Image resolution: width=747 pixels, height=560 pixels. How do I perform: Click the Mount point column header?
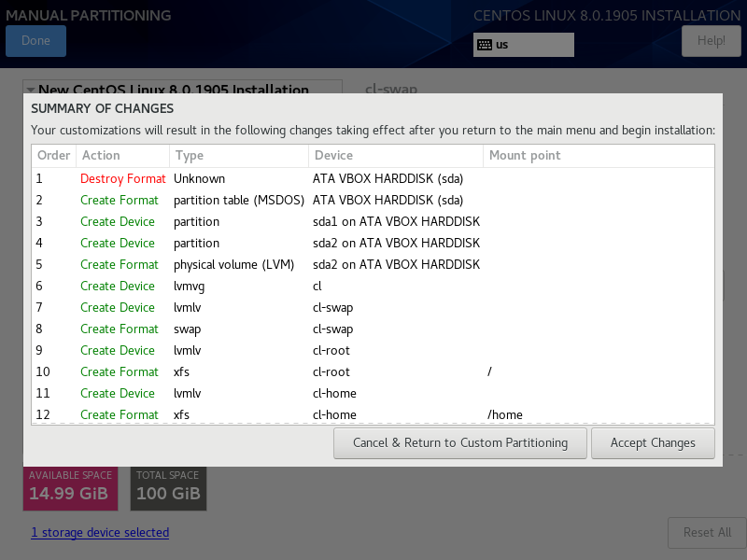pyautogui.click(x=599, y=156)
